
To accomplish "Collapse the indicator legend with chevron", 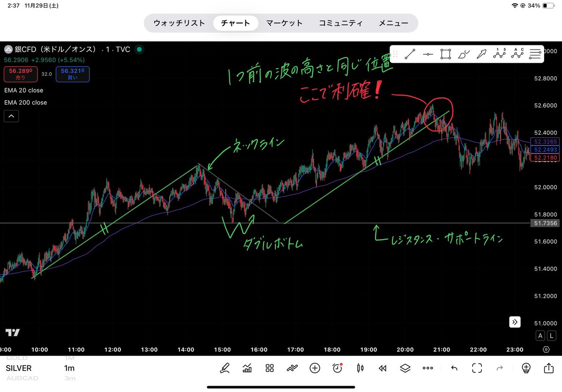I will (11, 116).
